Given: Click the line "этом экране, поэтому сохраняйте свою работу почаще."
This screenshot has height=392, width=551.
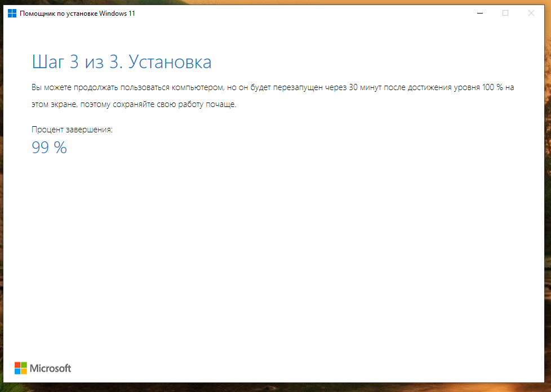Looking at the screenshot, I should pos(134,104).
